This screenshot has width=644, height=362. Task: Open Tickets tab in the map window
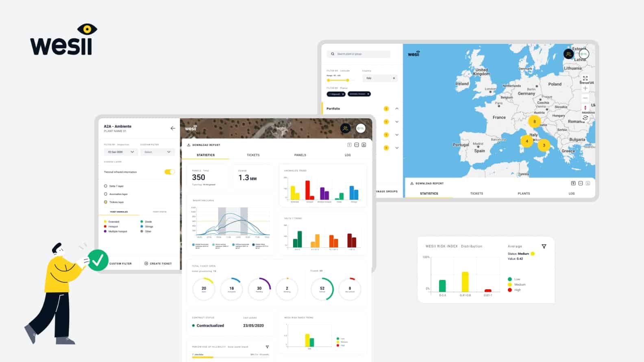point(476,194)
